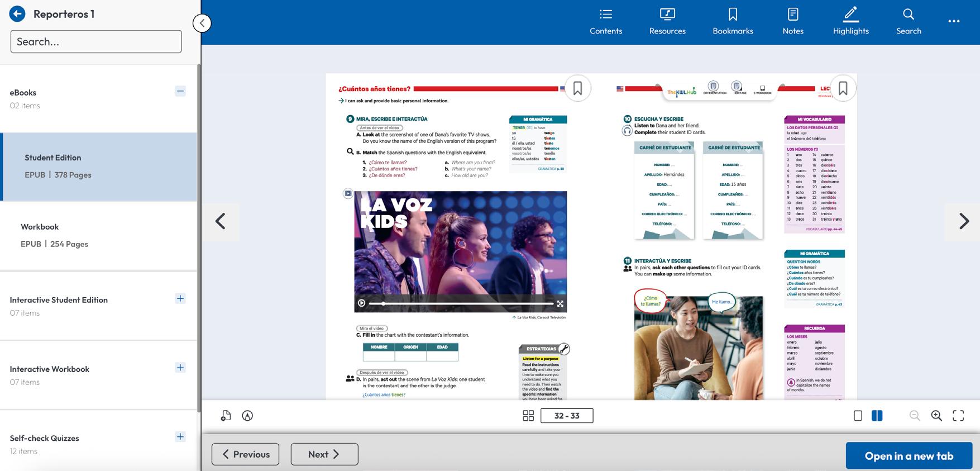Open the page thumbnails grid view

pos(528,416)
